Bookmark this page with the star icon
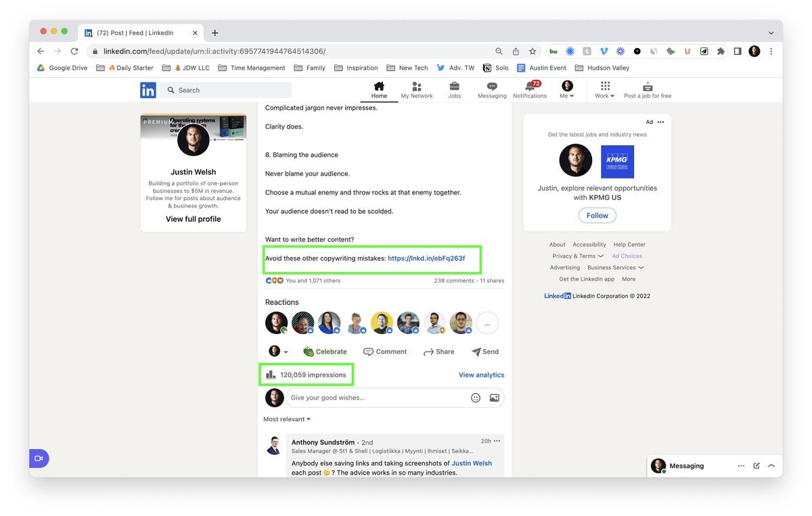 click(x=533, y=51)
